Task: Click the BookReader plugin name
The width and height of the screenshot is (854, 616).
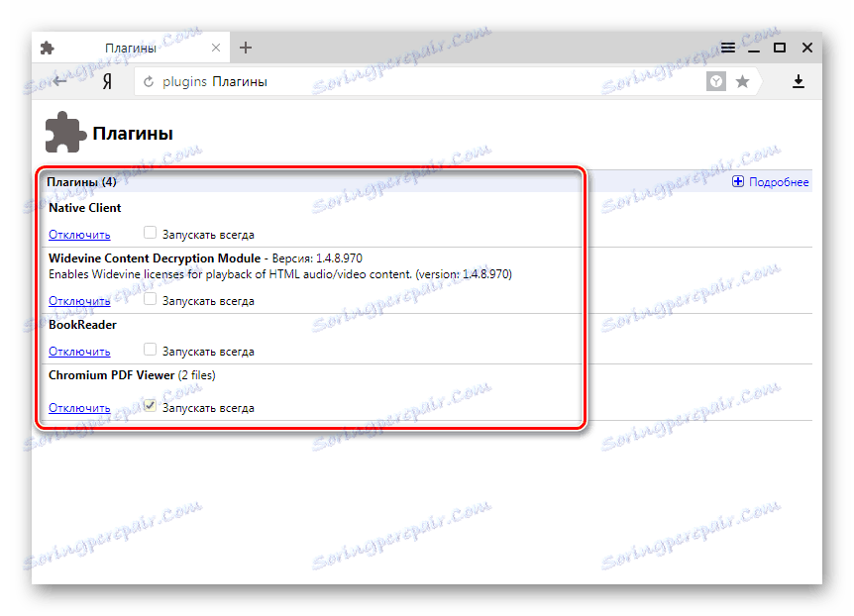Action: (x=82, y=325)
